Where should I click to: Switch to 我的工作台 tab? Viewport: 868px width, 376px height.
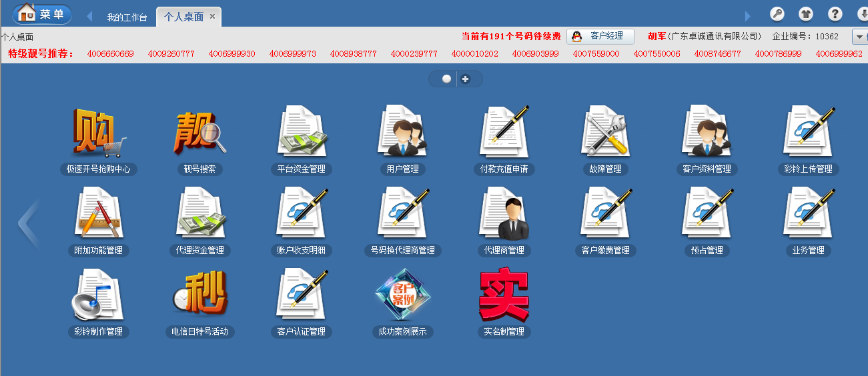pos(127,17)
